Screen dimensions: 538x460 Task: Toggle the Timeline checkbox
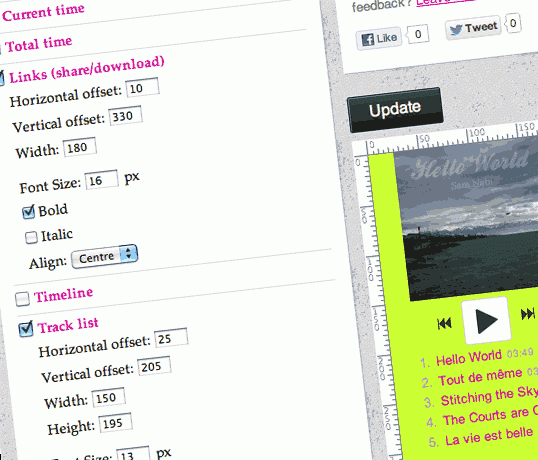pyautogui.click(x=23, y=299)
